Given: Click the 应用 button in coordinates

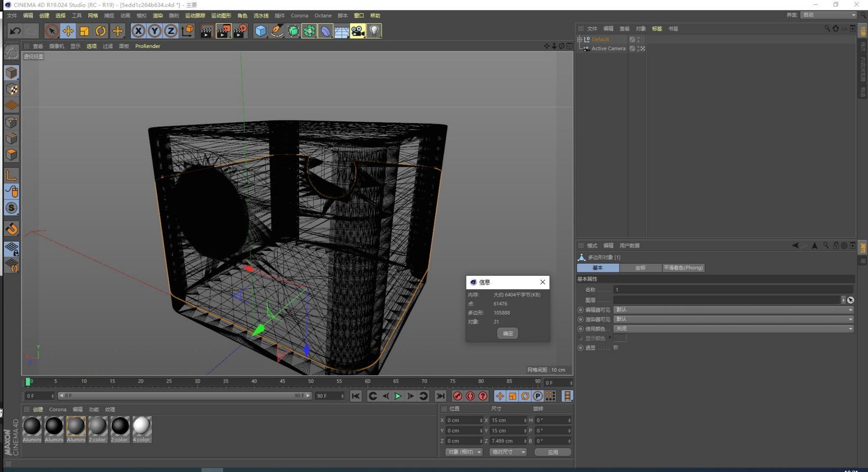Looking at the screenshot, I should tap(553, 452).
